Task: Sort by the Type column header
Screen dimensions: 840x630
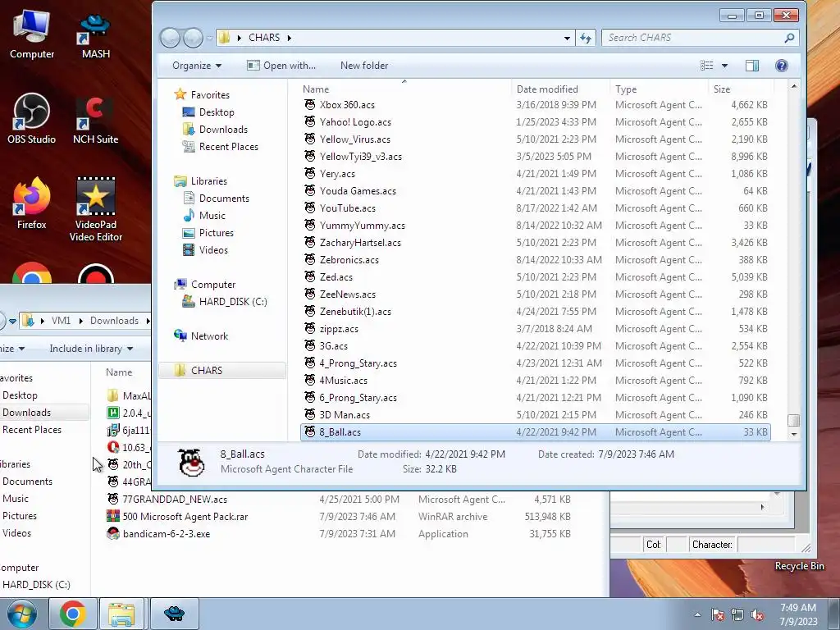Action: pos(659,89)
